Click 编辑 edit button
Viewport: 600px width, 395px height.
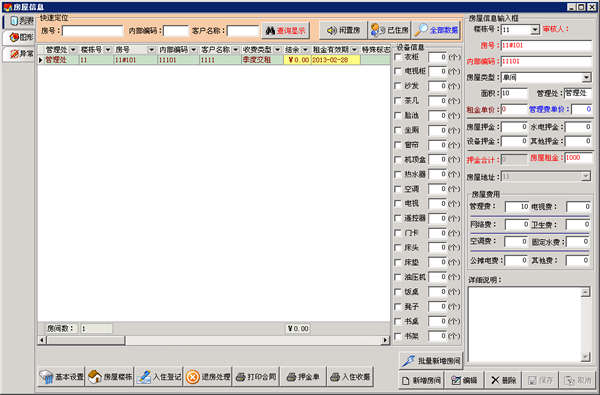point(465,380)
